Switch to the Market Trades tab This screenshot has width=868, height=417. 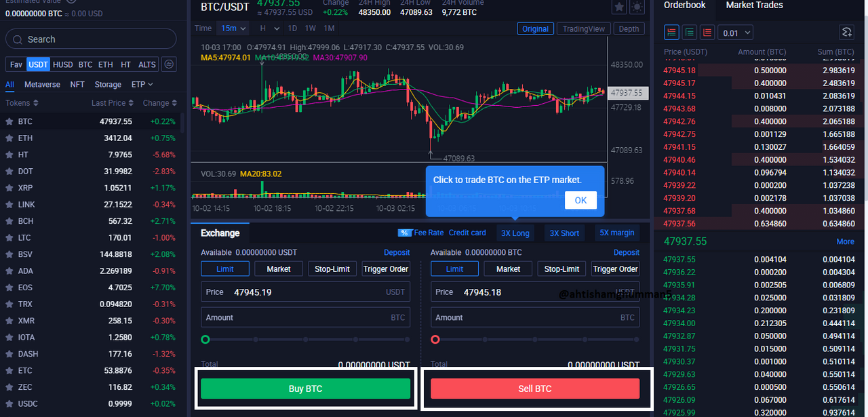(x=754, y=5)
